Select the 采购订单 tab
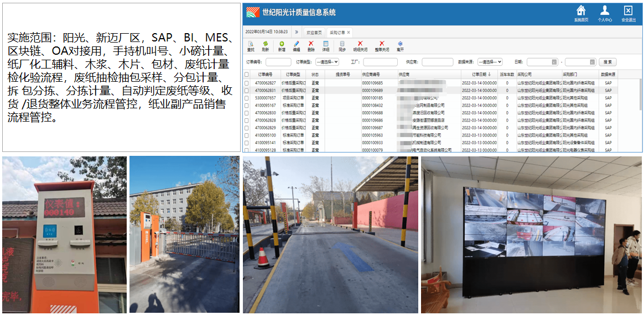644x315 pixels. 337,32
